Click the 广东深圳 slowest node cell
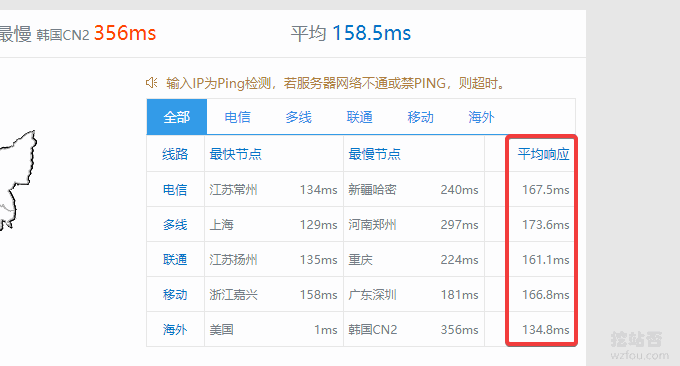This screenshot has width=680, height=366. coord(372,295)
